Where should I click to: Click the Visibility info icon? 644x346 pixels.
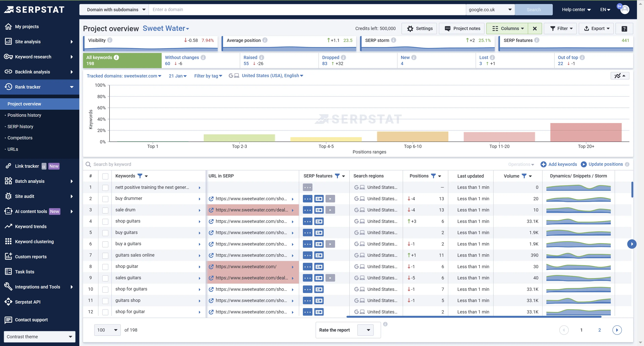pos(110,40)
